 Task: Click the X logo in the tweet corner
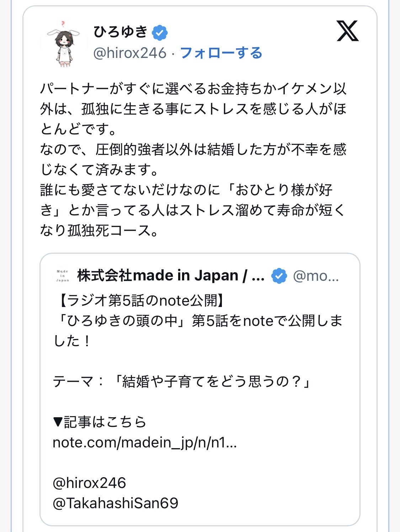[x=347, y=31]
